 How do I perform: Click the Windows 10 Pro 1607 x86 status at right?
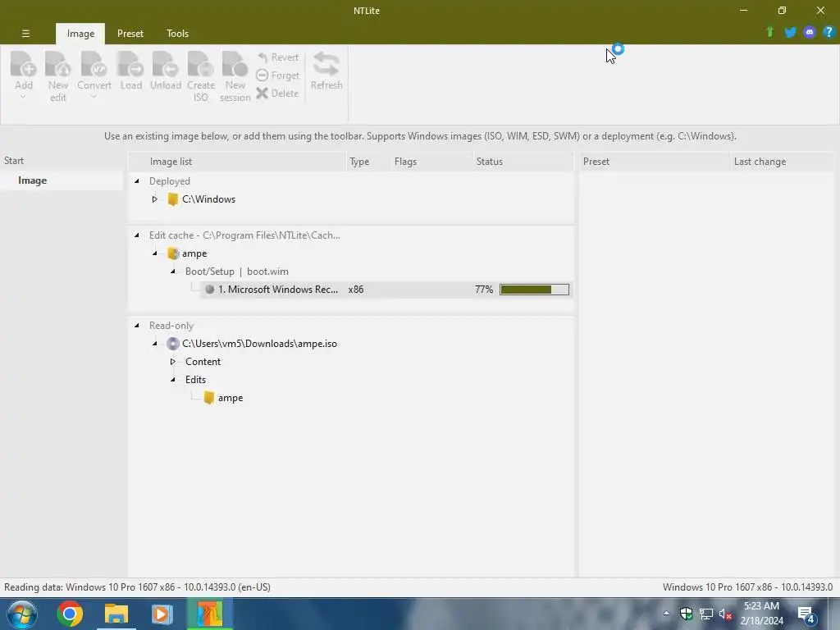747,587
